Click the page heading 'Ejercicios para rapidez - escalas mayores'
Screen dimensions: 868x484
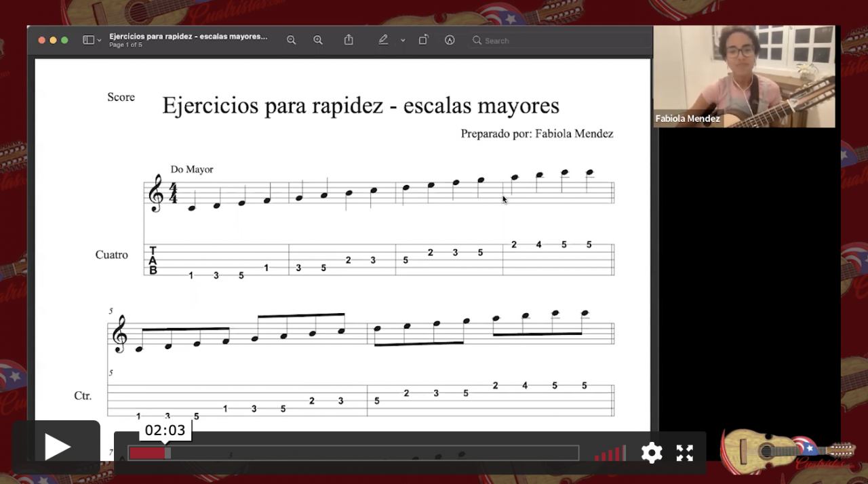click(x=361, y=106)
